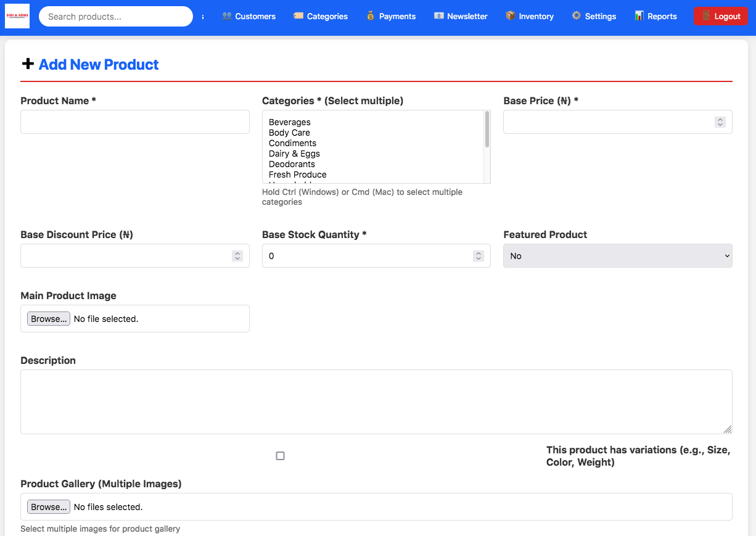This screenshot has width=756, height=536.
Task: Go to the Inventory page
Action: pyautogui.click(x=529, y=16)
